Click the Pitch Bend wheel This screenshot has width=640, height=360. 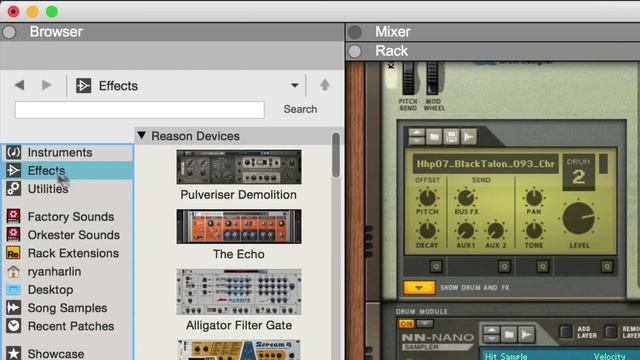[x=408, y=79]
